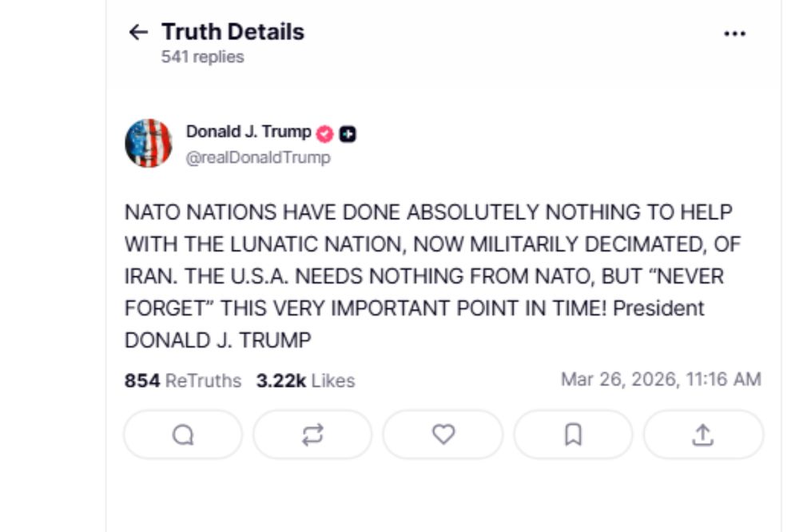Open the flag-themed profile avatar
The height and width of the screenshot is (532, 799).
(149, 144)
